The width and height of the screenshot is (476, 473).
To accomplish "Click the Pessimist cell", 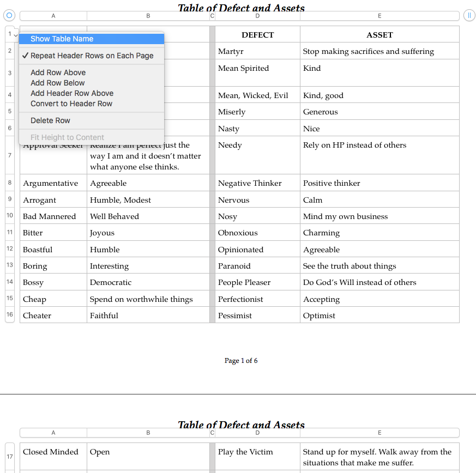I will coord(257,315).
